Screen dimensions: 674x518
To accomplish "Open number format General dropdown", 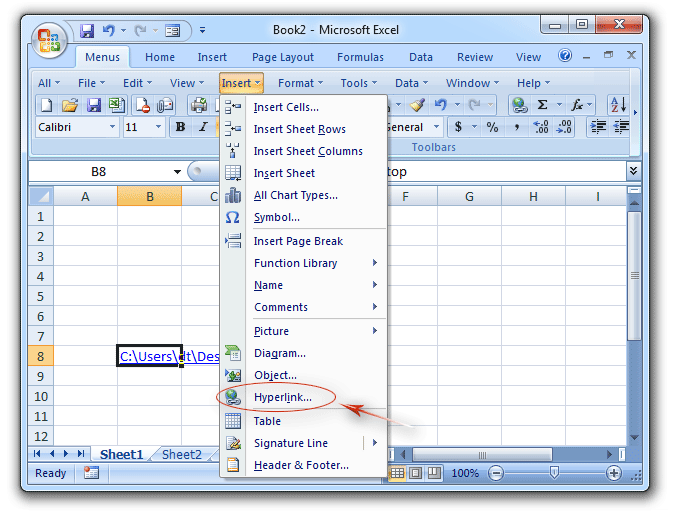I will click(436, 127).
